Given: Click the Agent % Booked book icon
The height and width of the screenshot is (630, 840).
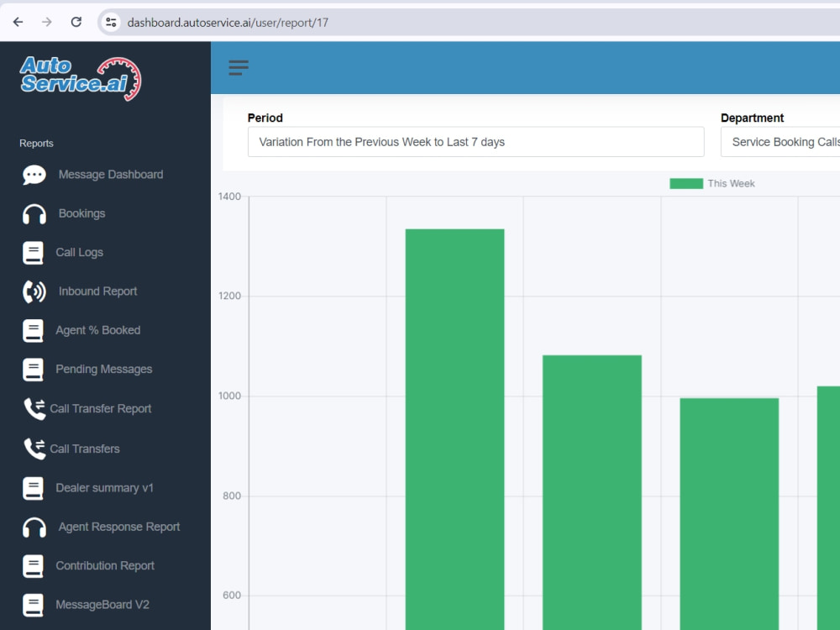Looking at the screenshot, I should [x=34, y=330].
